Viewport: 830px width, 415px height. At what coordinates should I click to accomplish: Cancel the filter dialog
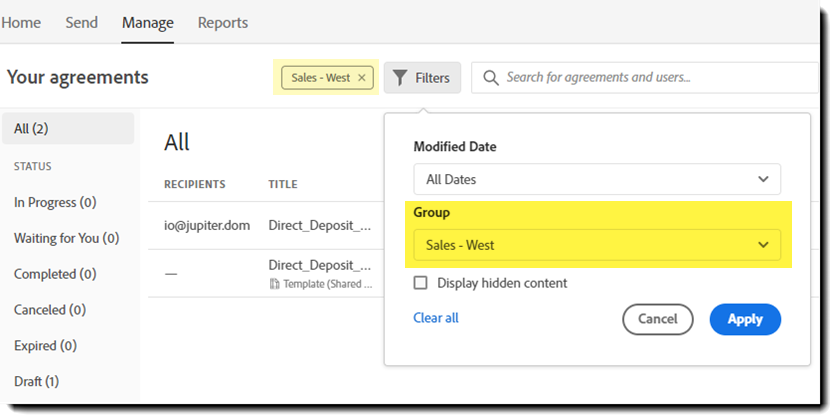click(x=657, y=319)
